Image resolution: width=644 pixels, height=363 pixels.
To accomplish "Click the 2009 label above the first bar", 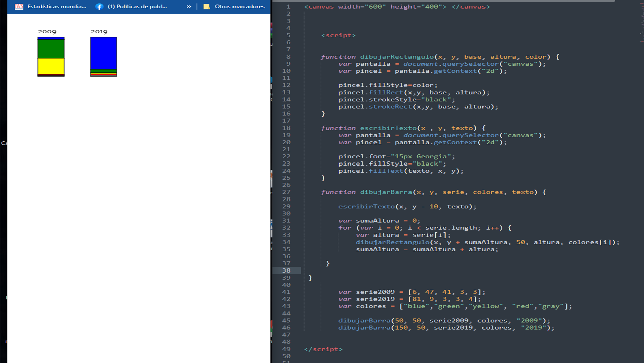I will point(47,31).
